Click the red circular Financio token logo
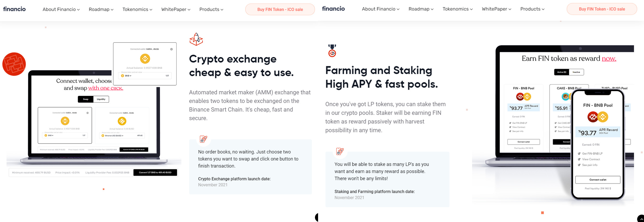Viewport: 644px width, 222px height. coord(14,64)
